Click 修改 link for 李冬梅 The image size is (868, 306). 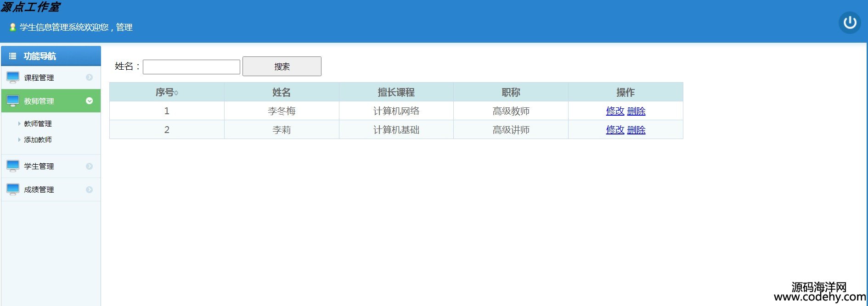click(x=615, y=111)
